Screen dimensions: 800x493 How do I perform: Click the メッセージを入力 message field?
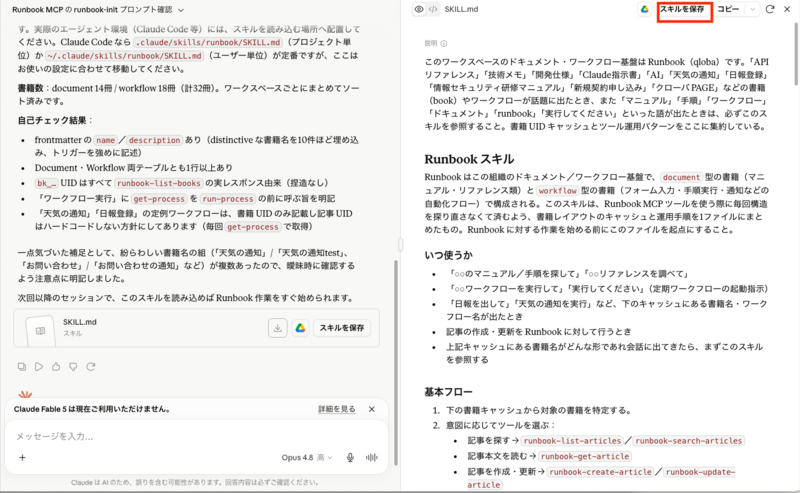196,436
